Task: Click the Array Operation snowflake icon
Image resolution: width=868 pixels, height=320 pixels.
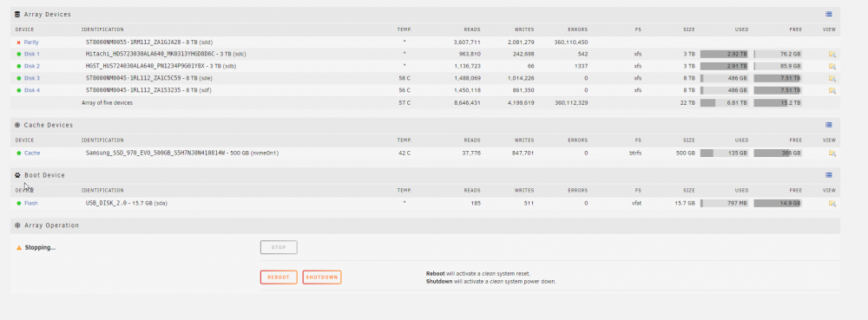Action: (x=17, y=225)
